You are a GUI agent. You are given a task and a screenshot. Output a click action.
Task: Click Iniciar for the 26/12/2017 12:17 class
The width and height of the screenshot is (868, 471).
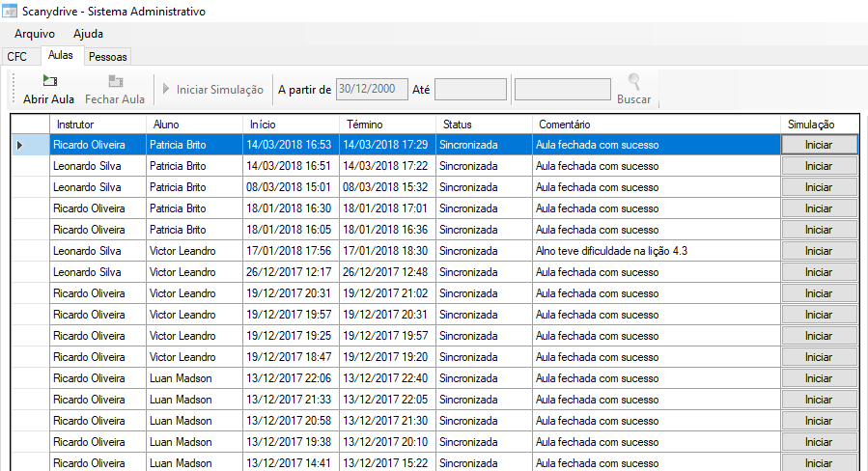click(x=818, y=272)
